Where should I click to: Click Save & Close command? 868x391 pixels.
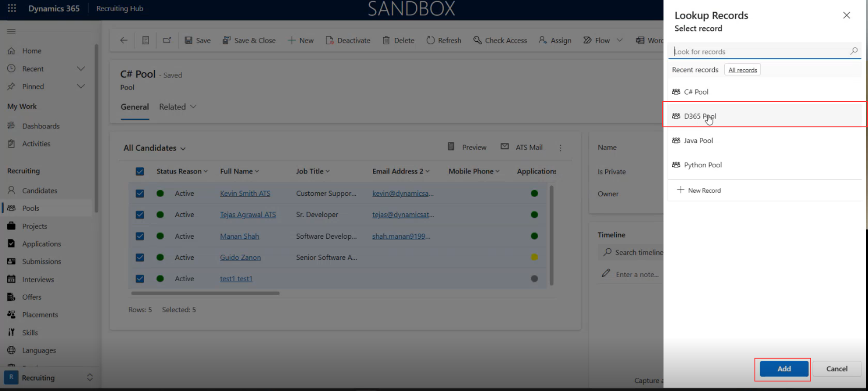249,40
